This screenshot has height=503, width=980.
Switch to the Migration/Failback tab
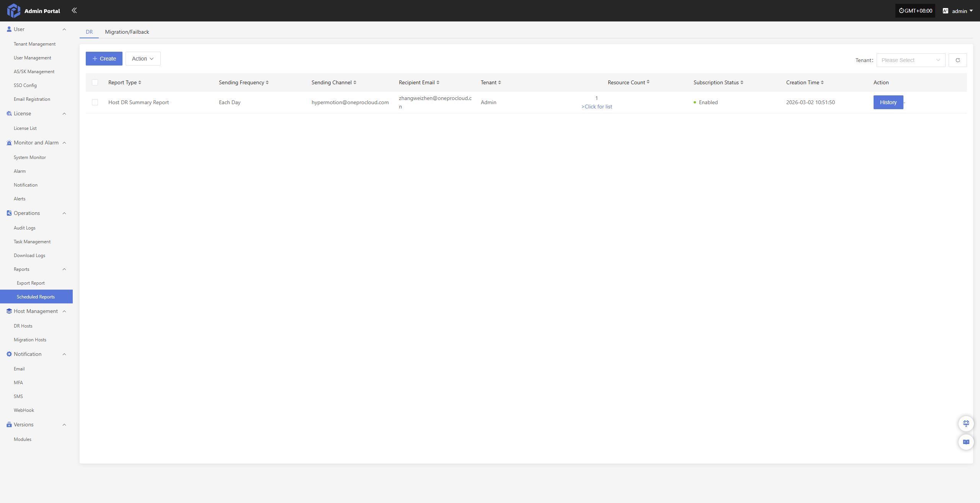(127, 32)
